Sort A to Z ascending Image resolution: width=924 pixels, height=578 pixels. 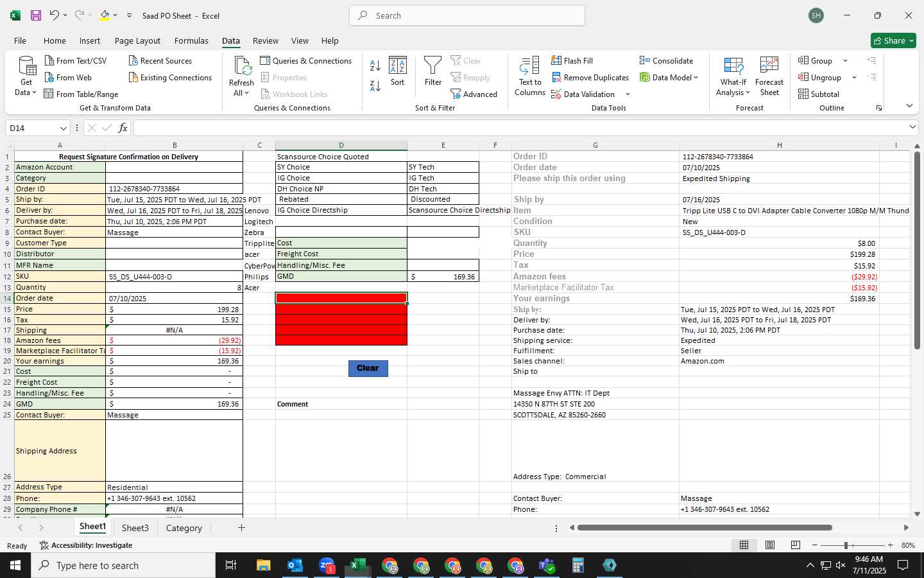(x=375, y=66)
